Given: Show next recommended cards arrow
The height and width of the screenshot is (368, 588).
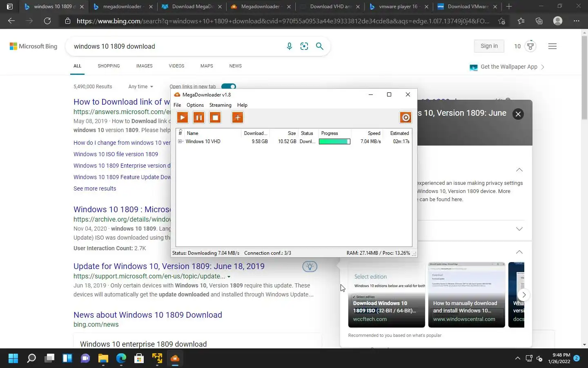Looking at the screenshot, I should pos(524,295).
